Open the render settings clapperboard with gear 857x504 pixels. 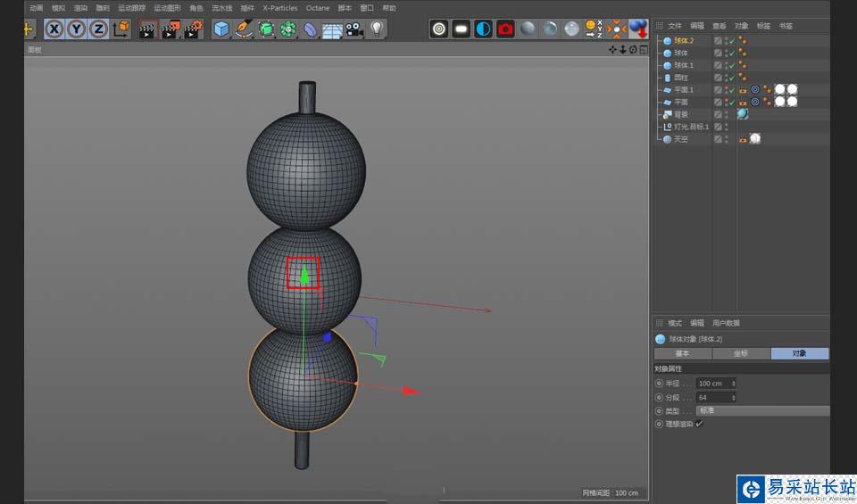pyautogui.click(x=193, y=29)
